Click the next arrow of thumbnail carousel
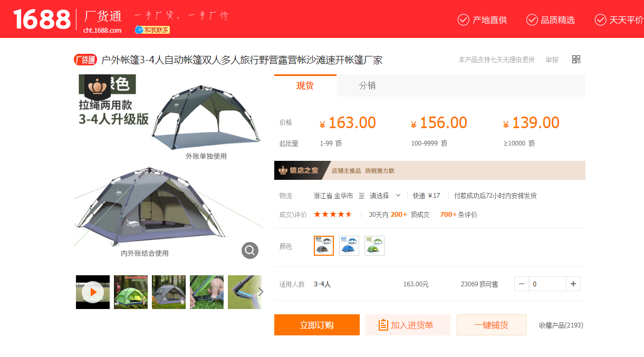The image size is (644, 357). (260, 292)
